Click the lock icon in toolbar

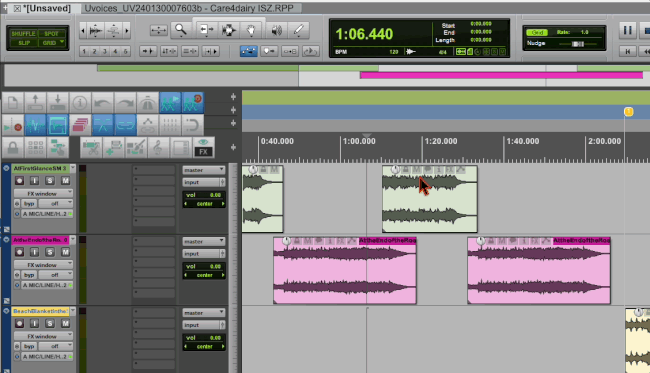[x=12, y=147]
